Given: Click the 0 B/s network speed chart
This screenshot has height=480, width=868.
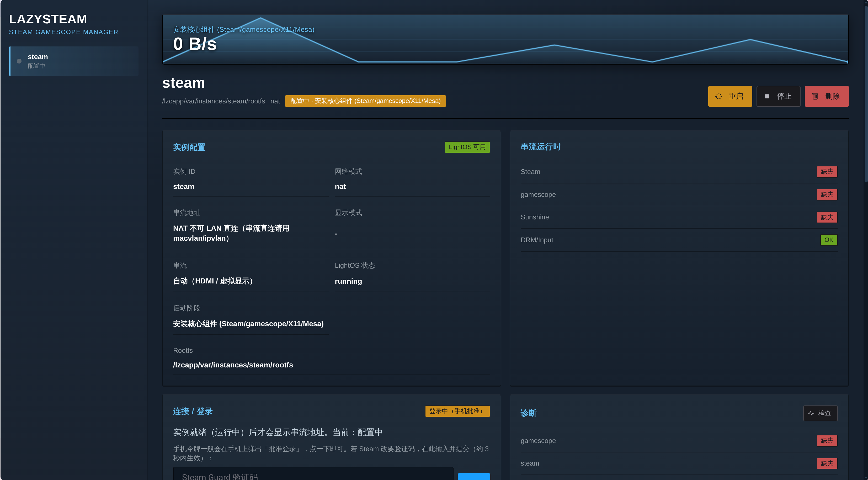Looking at the screenshot, I should [505, 39].
